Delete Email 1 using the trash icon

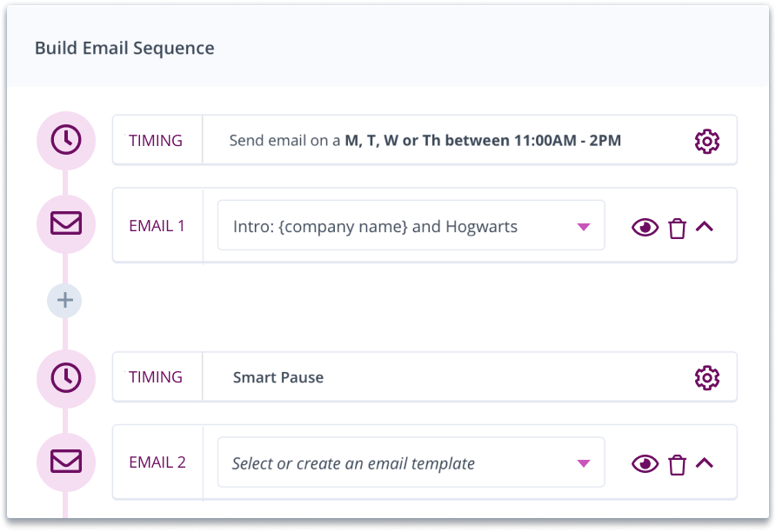coord(677,228)
